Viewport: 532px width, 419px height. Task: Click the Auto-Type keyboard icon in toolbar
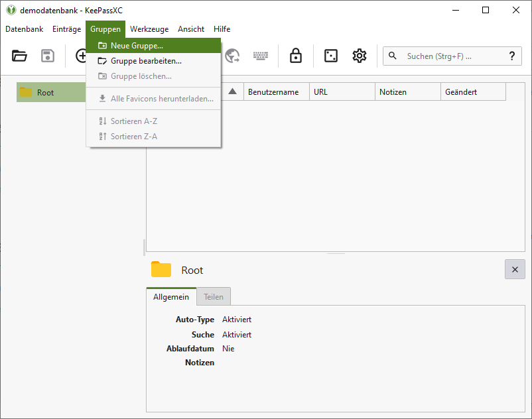point(261,56)
